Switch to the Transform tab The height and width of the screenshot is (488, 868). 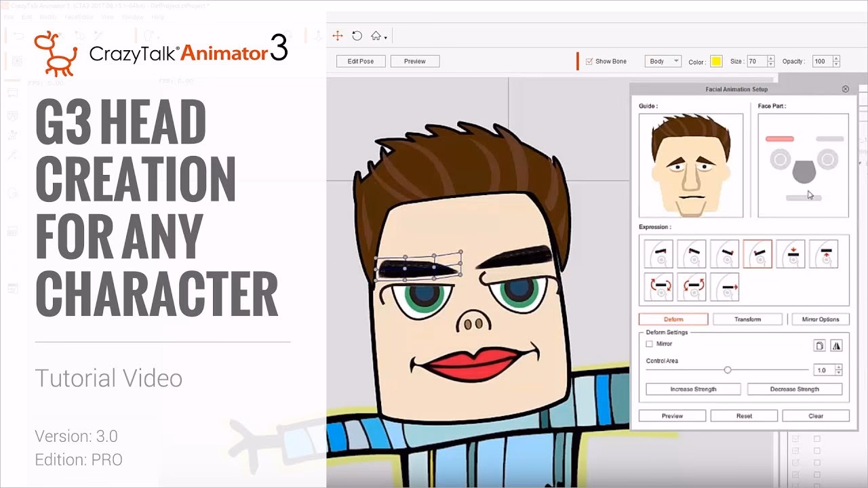(x=748, y=319)
